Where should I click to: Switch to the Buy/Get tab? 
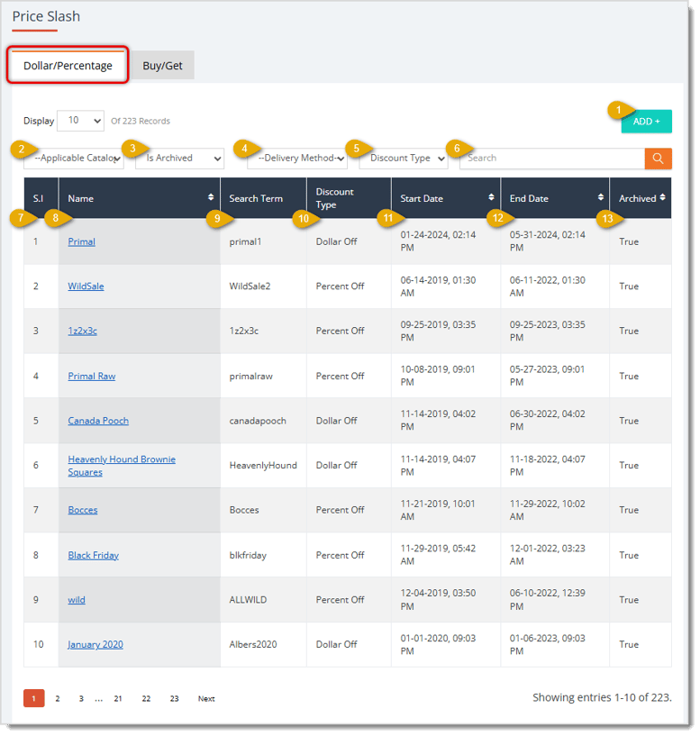click(162, 65)
